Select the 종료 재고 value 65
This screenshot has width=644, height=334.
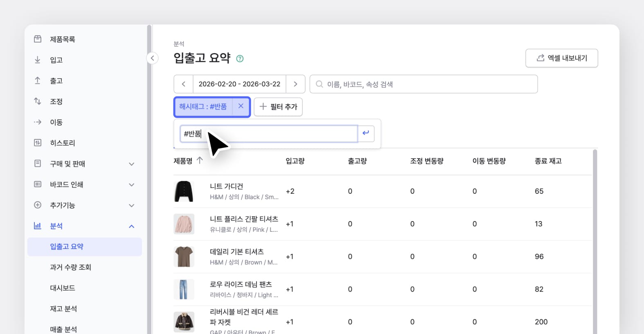click(x=539, y=191)
